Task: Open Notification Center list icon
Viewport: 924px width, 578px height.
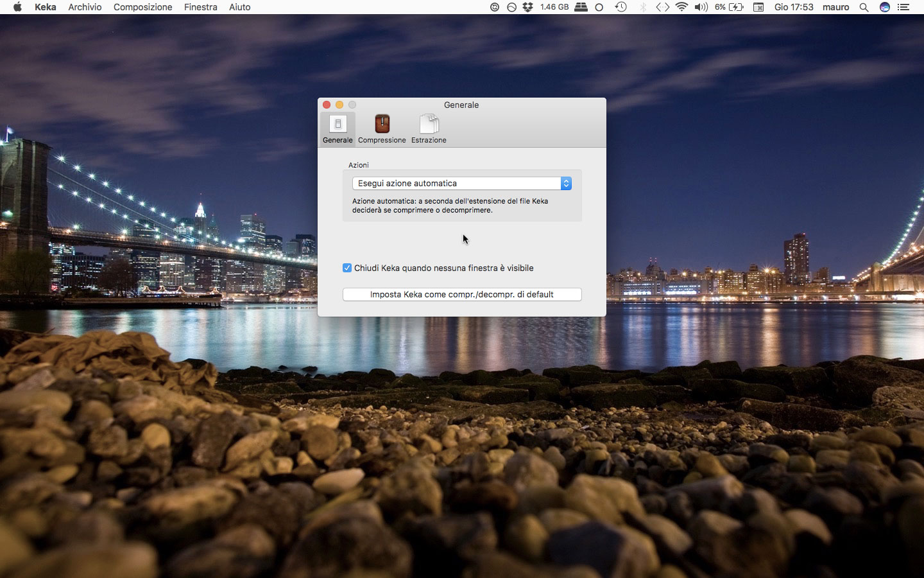Action: 903,7
